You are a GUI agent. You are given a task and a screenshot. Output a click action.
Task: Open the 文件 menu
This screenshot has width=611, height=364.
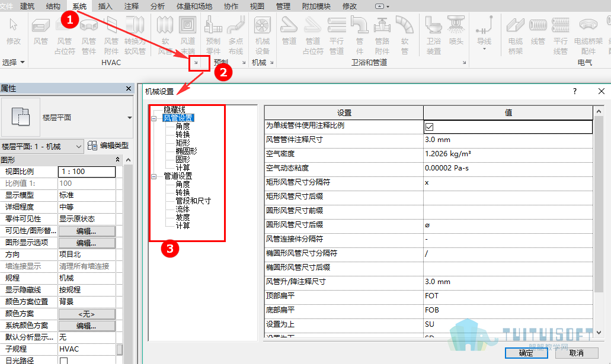(7, 7)
